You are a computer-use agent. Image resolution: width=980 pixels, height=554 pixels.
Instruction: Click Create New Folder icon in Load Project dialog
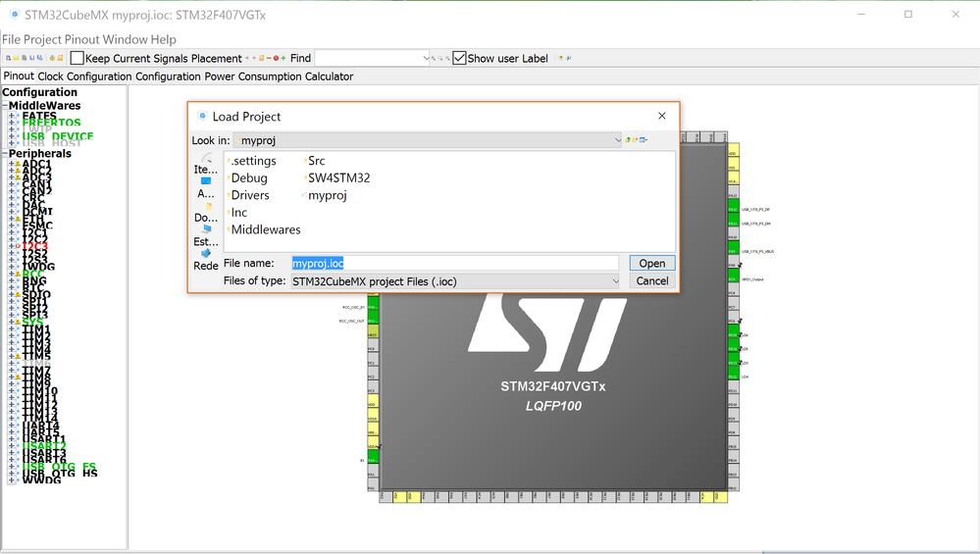tap(635, 140)
